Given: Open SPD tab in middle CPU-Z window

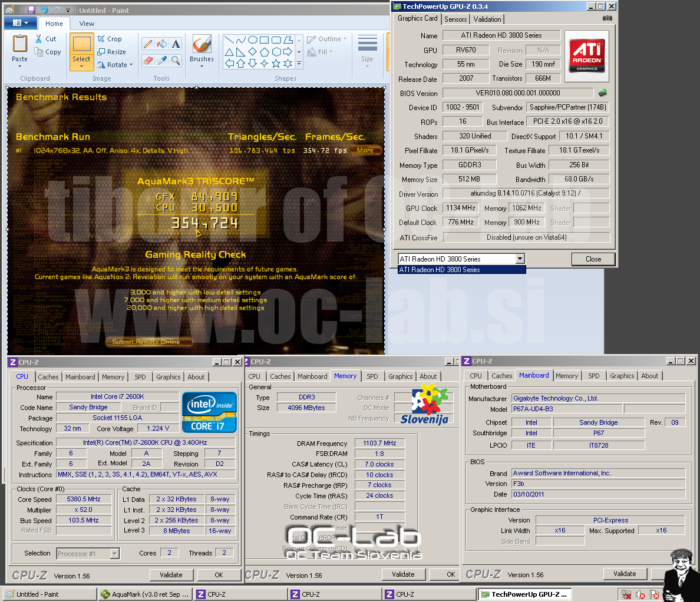Looking at the screenshot, I should click(x=372, y=376).
